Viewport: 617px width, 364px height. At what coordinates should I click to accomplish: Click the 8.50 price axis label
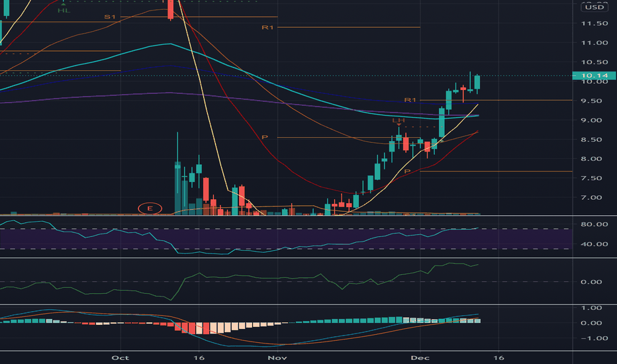[591, 139]
